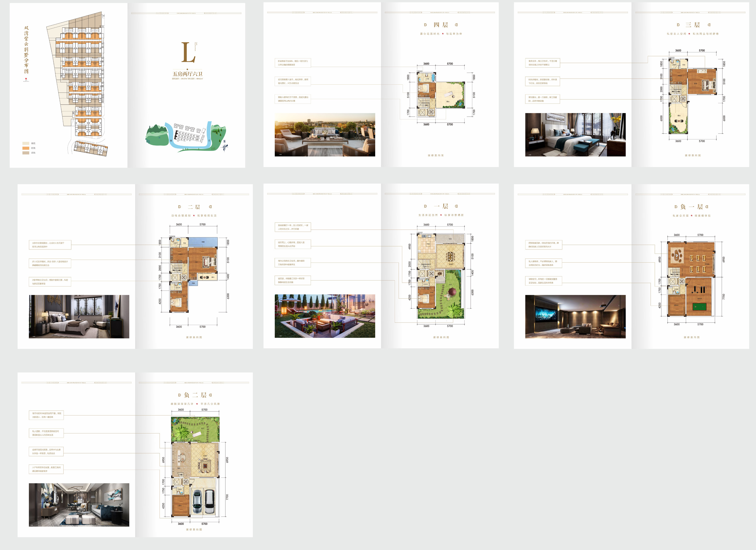
Task: Click the red patio umbrella in the 一层 garden
Action: [x=452, y=292]
